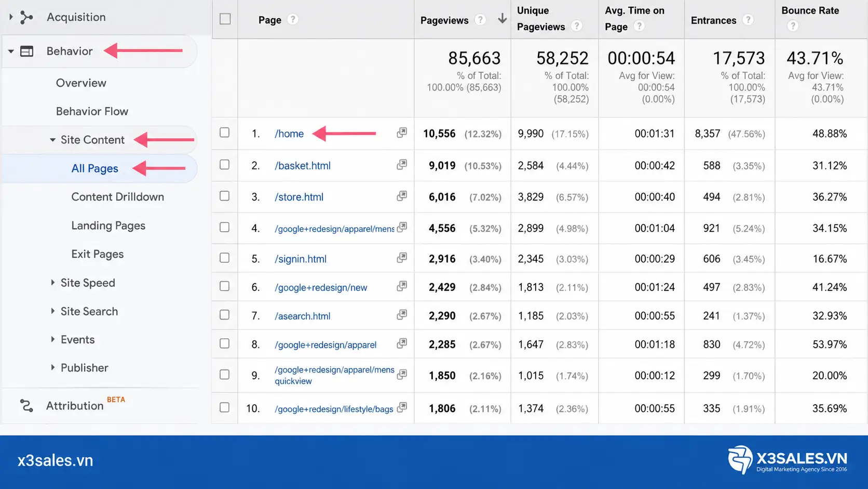Check the box for /basket.html row
This screenshot has width=868, height=489.
[224, 165]
